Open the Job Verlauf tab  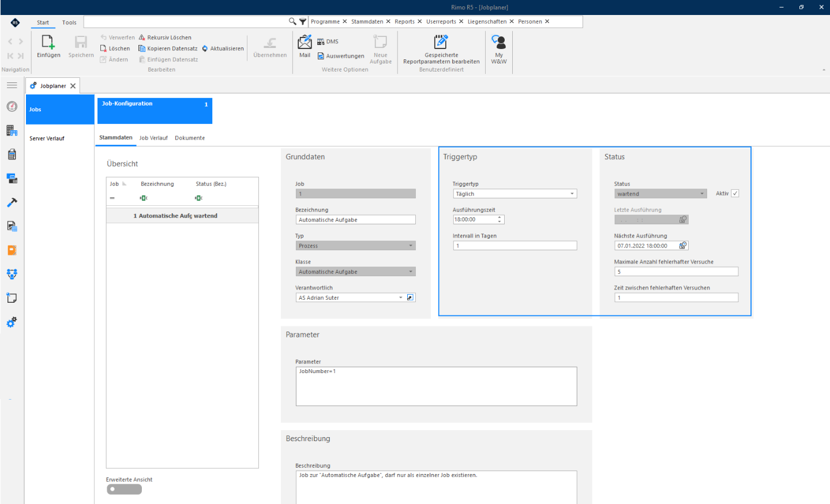click(x=153, y=138)
